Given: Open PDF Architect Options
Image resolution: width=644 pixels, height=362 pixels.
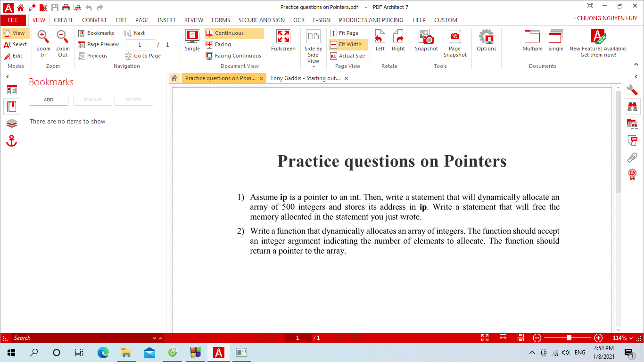Looking at the screenshot, I should pyautogui.click(x=486, y=42).
